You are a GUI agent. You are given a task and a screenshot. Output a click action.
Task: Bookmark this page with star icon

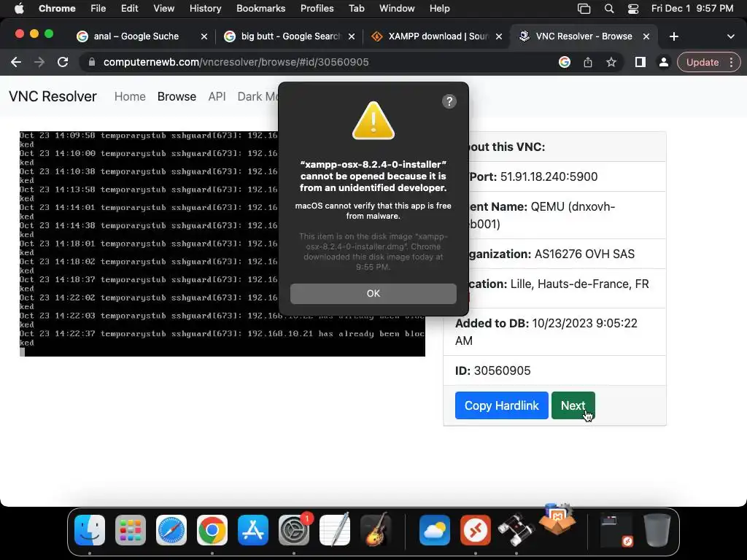611,62
